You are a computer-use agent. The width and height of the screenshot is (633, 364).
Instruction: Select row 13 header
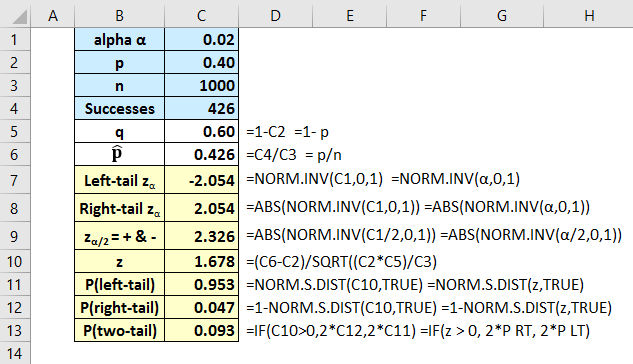pos(15,331)
